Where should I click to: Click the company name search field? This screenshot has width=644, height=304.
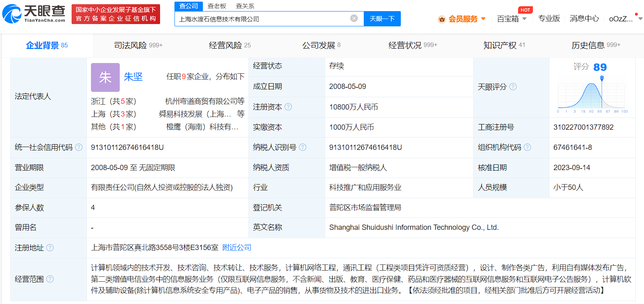coord(263,19)
